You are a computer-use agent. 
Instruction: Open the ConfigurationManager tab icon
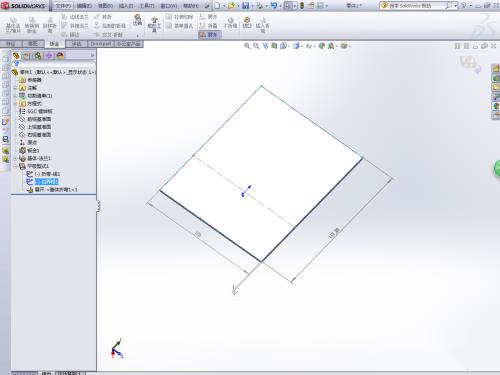coord(38,56)
